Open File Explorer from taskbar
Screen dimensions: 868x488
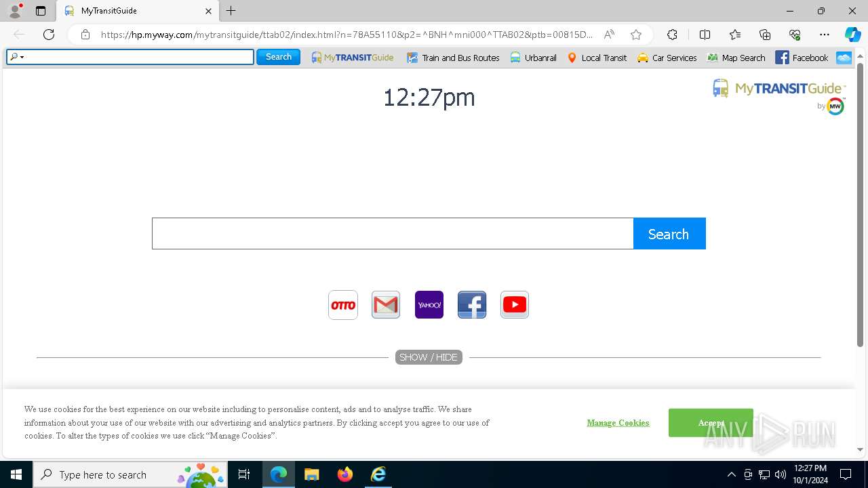[311, 474]
